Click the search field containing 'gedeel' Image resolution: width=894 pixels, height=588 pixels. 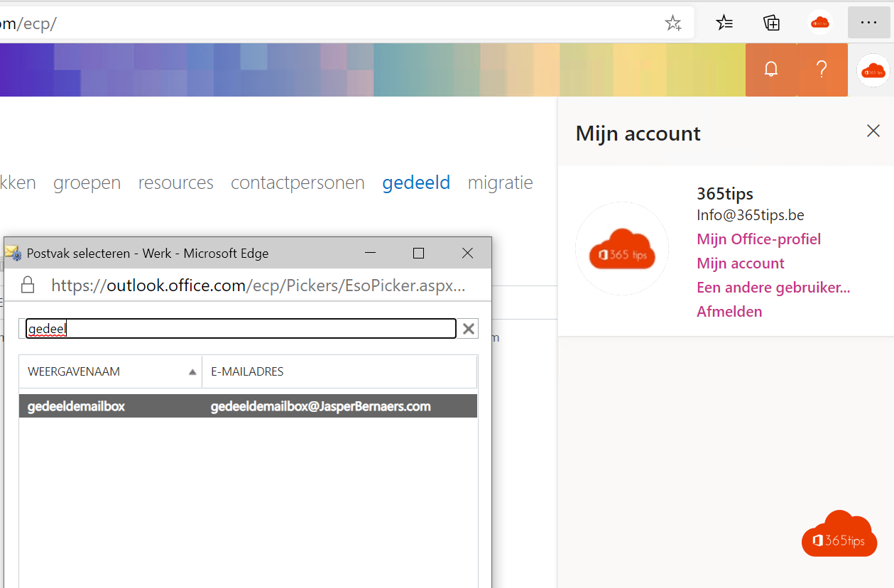pos(241,329)
